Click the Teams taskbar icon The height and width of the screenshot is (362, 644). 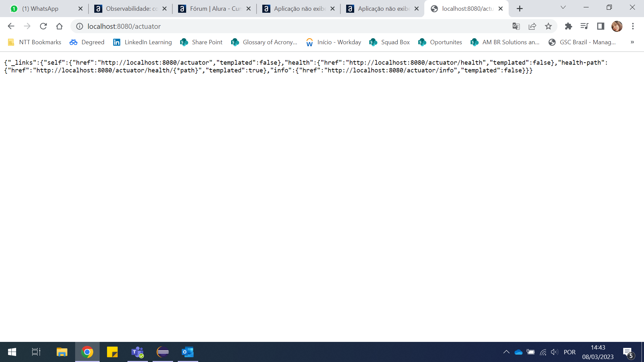(x=137, y=352)
